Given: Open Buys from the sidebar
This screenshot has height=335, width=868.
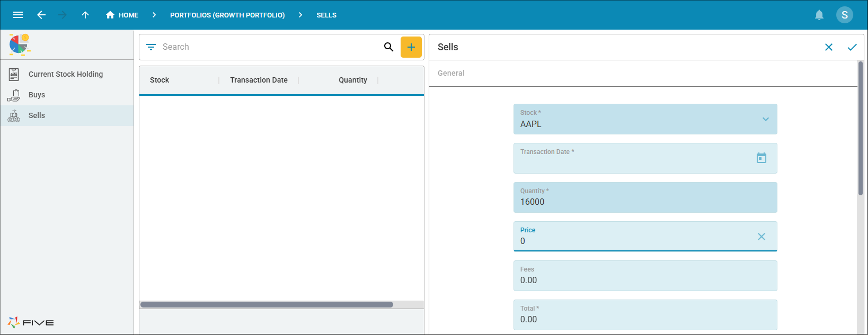Looking at the screenshot, I should 37,95.
